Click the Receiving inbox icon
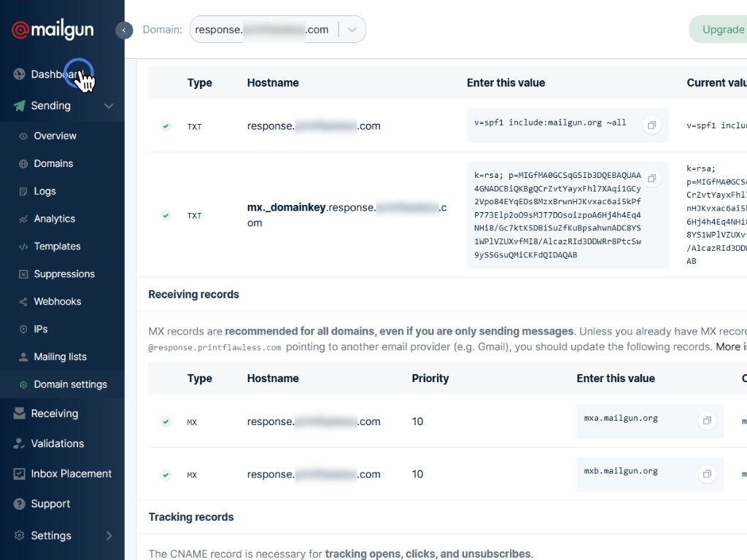 (x=19, y=413)
